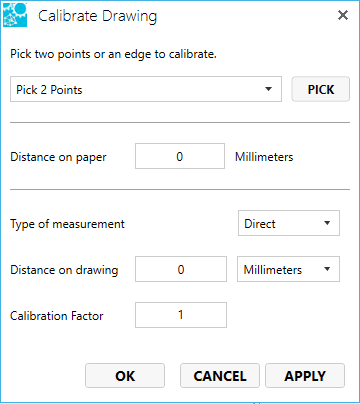
Task: Focus the Distance on paper value field
Action: point(180,156)
